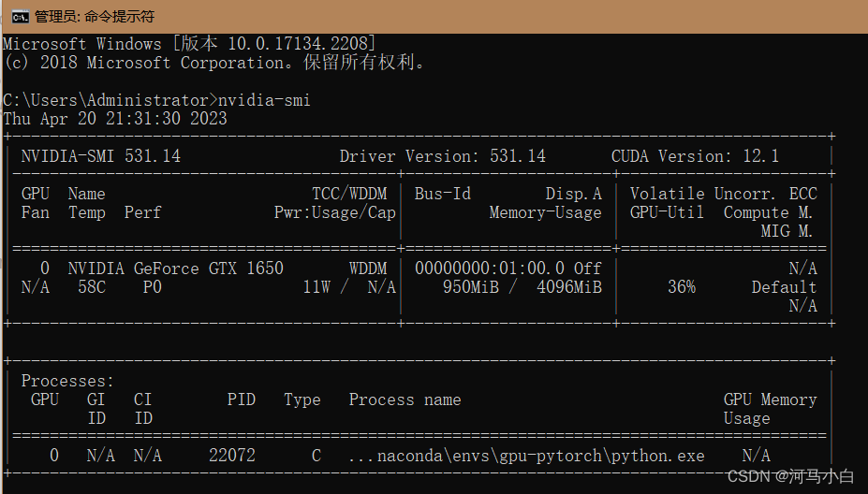Viewport: 868px width, 494px height.
Task: Click the used memory '950MiB'
Action: point(471,287)
